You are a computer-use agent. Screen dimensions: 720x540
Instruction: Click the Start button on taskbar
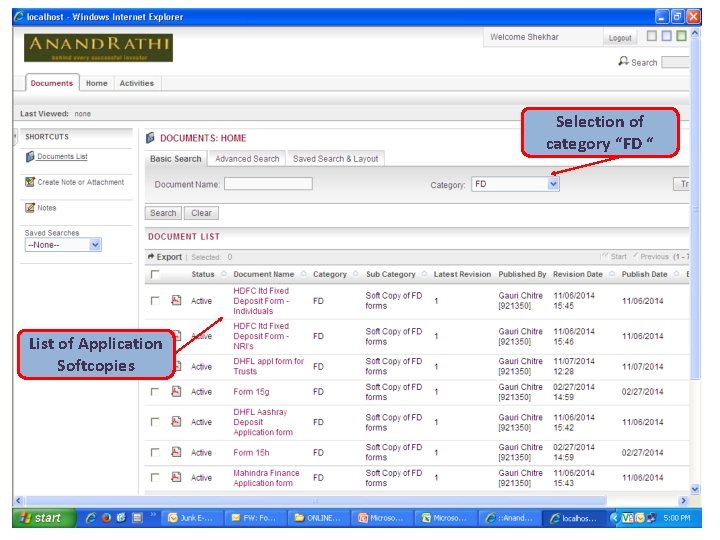[x=44, y=518]
